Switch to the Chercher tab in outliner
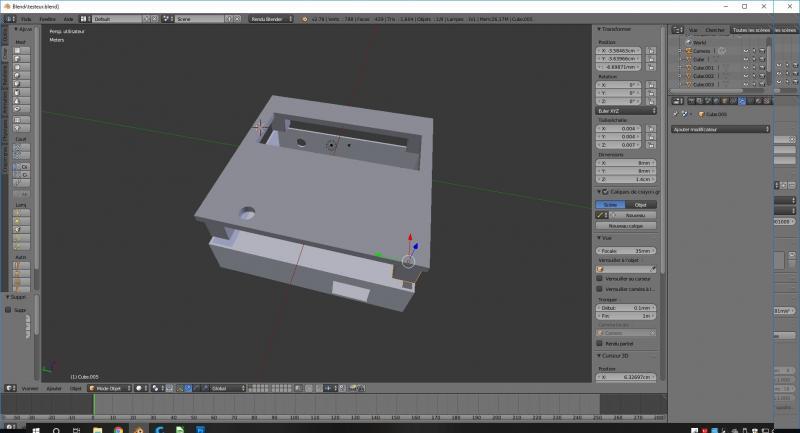800x433 pixels. click(x=715, y=30)
